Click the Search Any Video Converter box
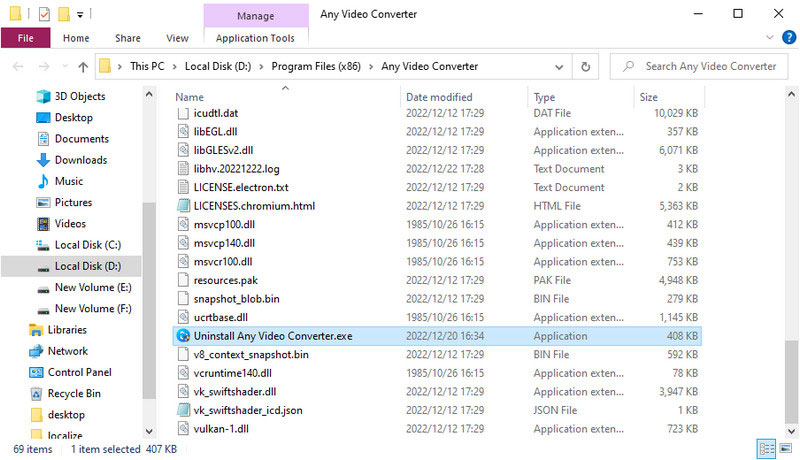800x460 pixels. (x=699, y=66)
